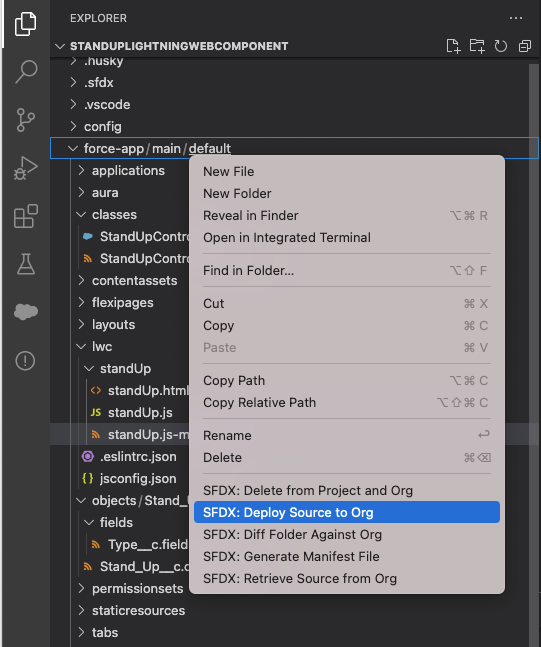Image resolution: width=541 pixels, height=647 pixels.
Task: Click the New File icon in explorer header
Action: [x=454, y=46]
